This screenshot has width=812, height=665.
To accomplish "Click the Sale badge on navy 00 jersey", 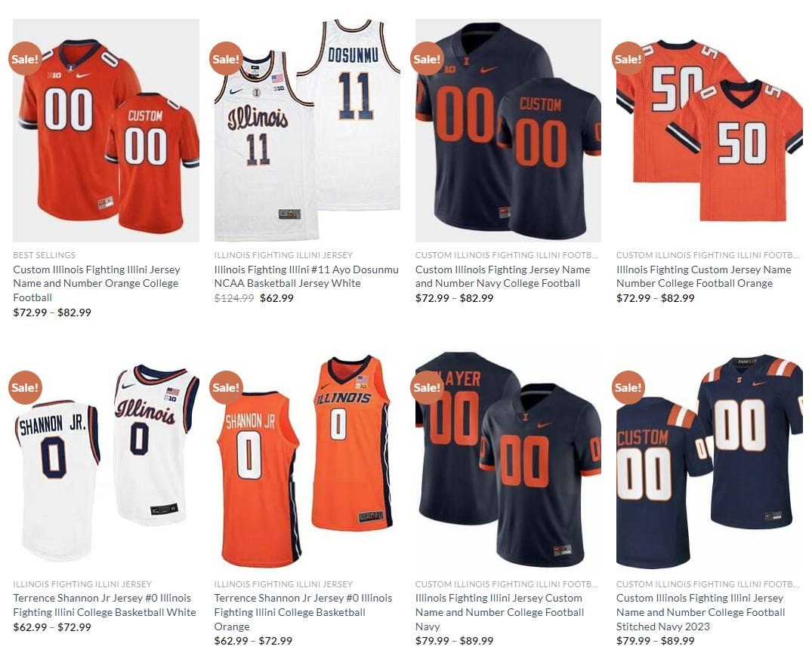I will [428, 58].
